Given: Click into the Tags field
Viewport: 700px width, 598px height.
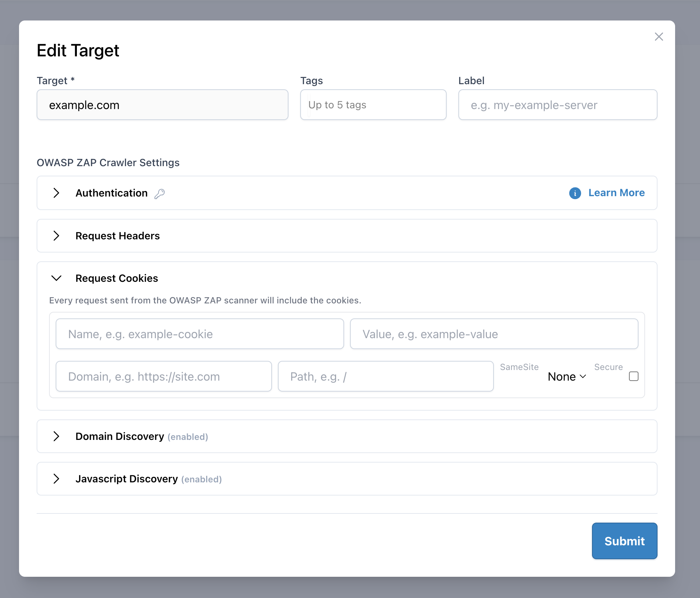Looking at the screenshot, I should 373,105.
